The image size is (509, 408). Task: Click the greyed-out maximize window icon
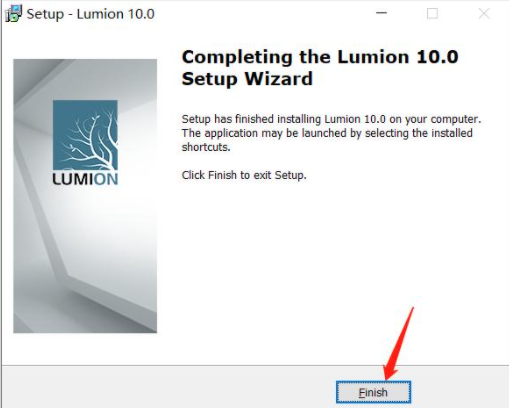pyautogui.click(x=432, y=14)
